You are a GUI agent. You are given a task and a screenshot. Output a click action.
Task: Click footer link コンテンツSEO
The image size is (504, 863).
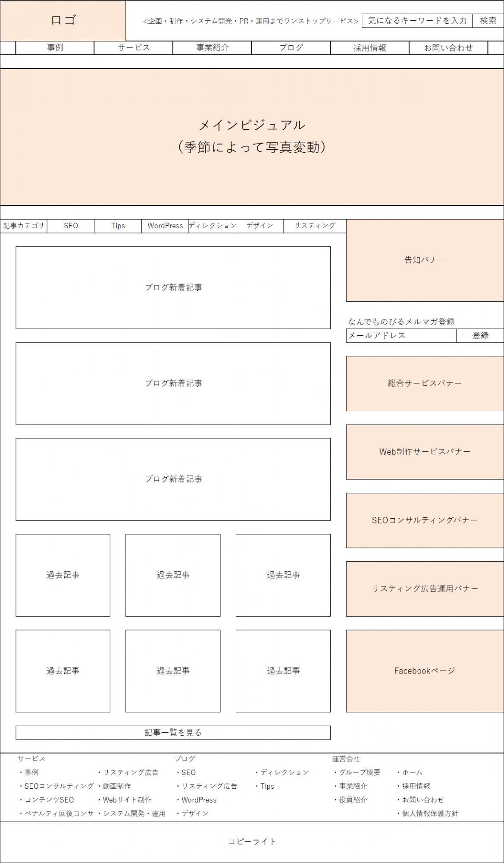point(46,800)
